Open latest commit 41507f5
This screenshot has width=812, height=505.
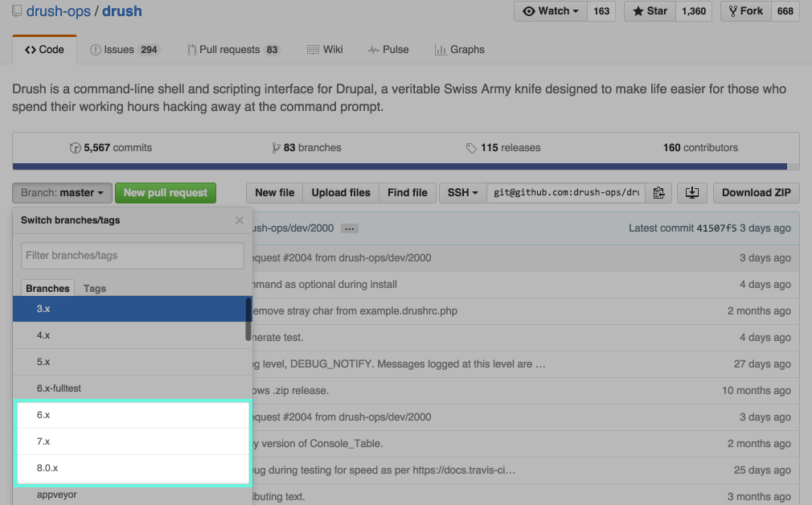click(x=716, y=228)
